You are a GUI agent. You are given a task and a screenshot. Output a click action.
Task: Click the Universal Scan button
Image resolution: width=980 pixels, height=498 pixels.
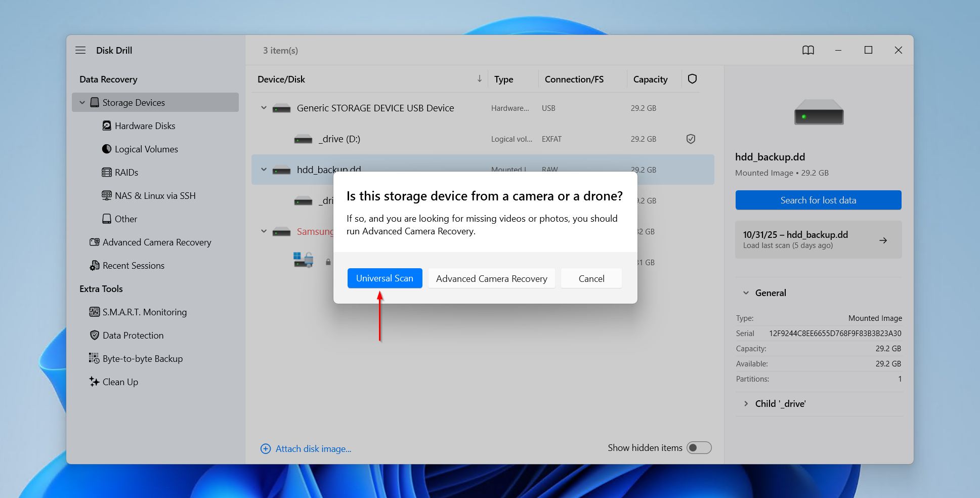[385, 278]
